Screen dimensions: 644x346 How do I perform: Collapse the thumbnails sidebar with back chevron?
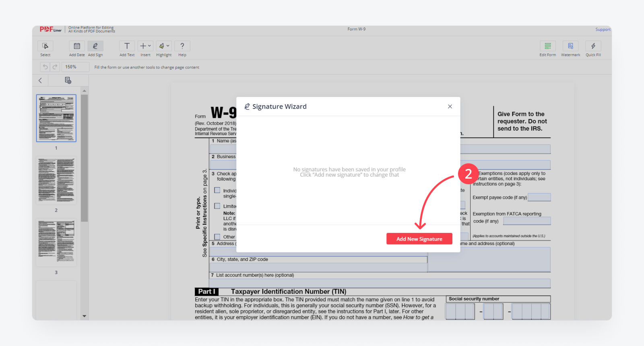40,80
